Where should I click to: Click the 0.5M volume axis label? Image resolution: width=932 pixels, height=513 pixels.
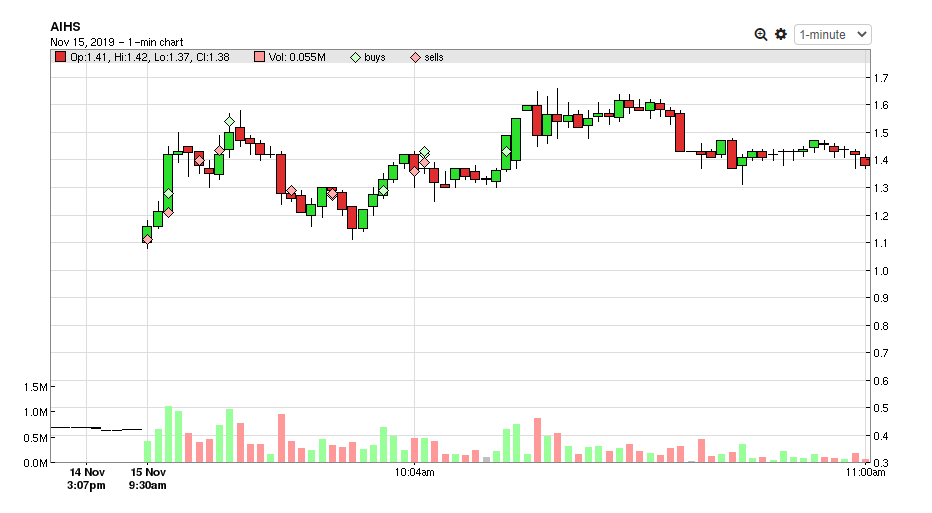36,438
